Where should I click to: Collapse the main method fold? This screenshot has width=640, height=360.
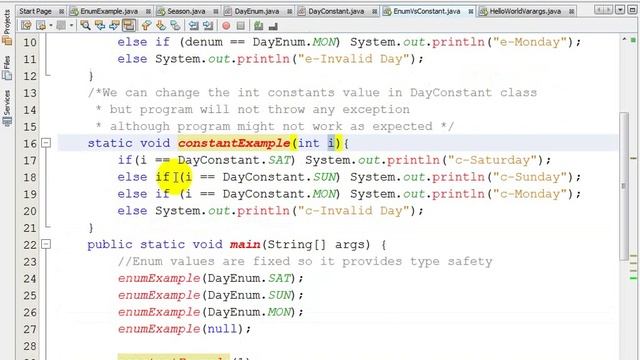point(46,244)
